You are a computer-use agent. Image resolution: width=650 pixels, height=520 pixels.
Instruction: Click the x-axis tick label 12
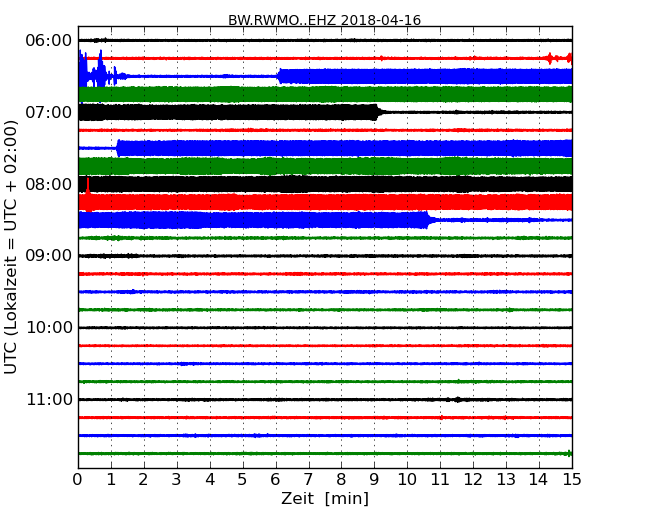473,480
